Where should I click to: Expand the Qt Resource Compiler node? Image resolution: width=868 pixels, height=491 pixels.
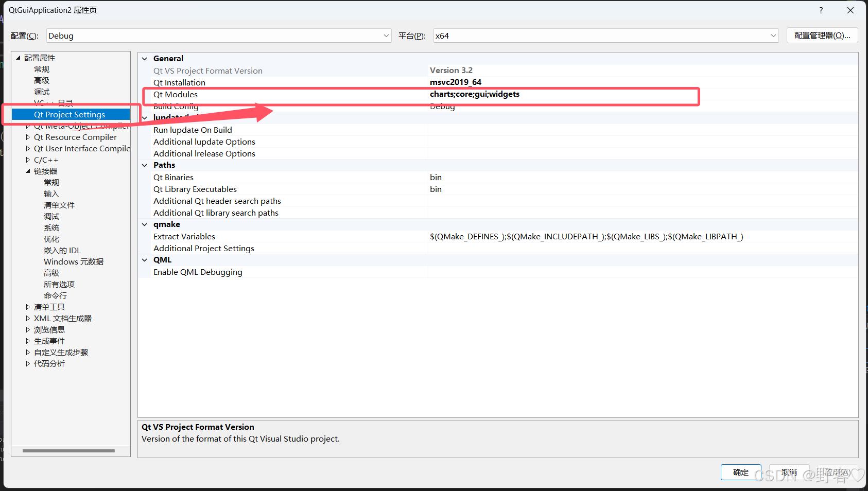tap(28, 137)
